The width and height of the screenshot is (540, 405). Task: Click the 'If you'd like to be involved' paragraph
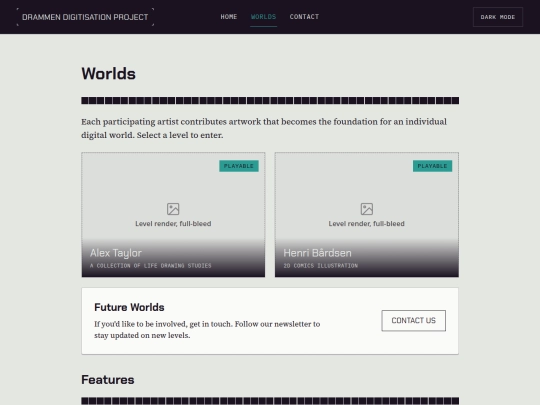coord(207,330)
